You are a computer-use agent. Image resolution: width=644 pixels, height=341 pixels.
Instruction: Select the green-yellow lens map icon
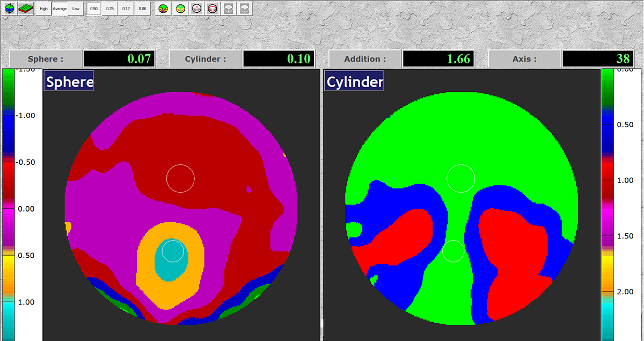click(x=181, y=9)
